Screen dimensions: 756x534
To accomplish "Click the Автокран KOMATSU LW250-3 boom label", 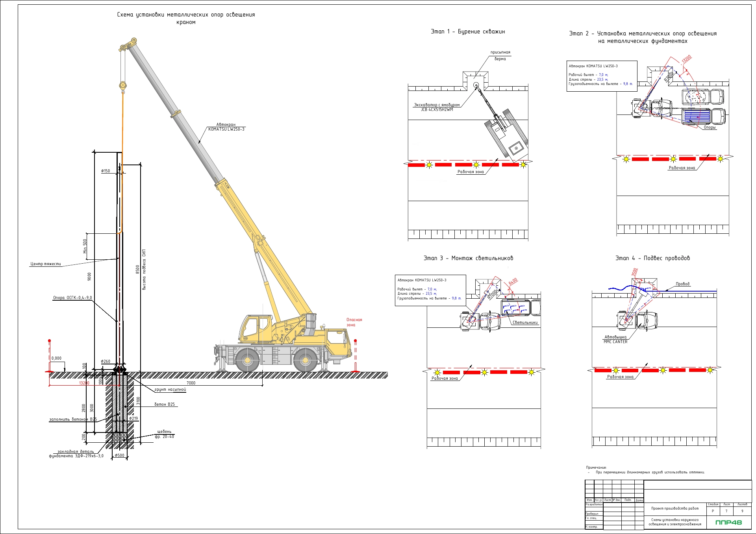I will click(x=226, y=127).
